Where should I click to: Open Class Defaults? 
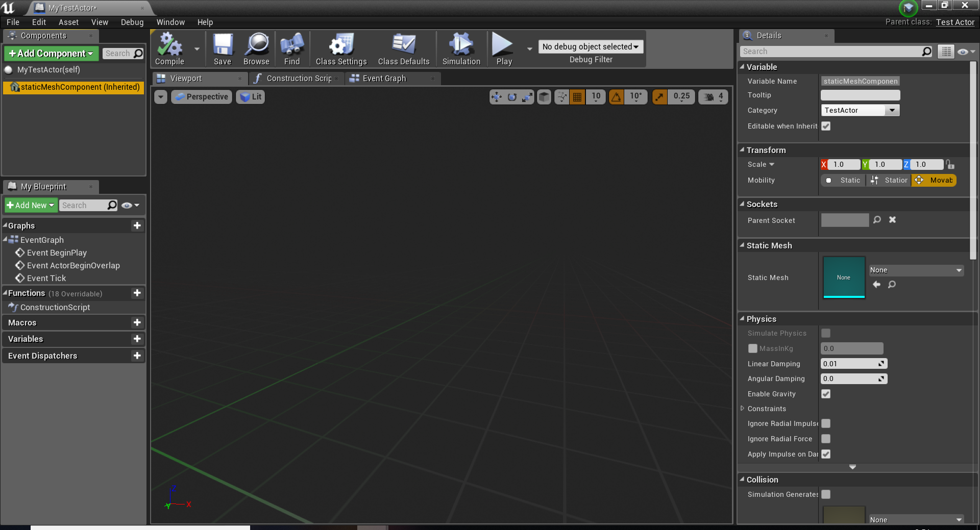click(403, 48)
